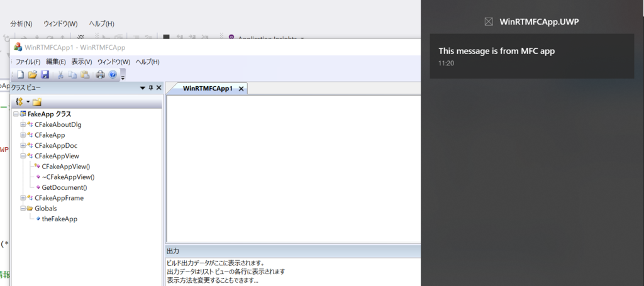Click the Open folder toolbar icon
The image size is (644, 286).
pos(33,75)
